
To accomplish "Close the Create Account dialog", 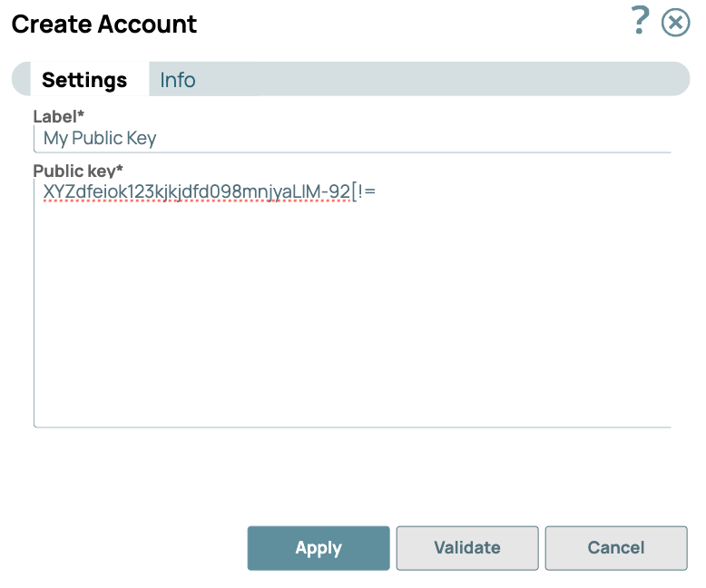I will [x=675, y=22].
